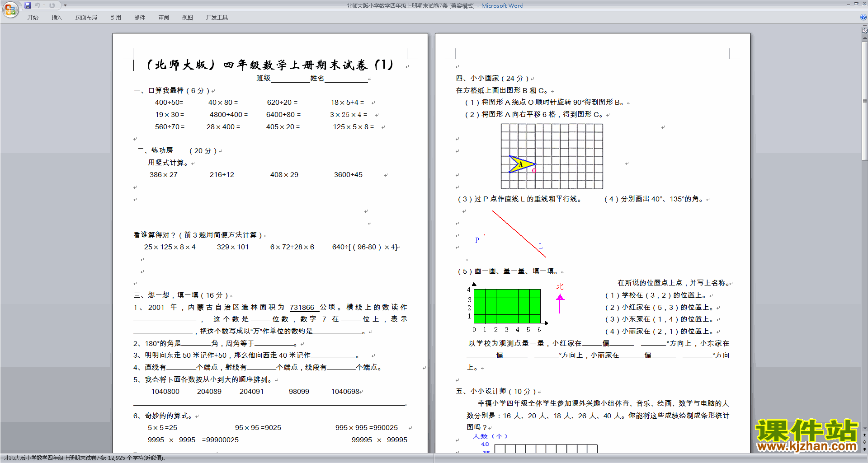868x463 pixels.
Task: Click the 班级 blank line field
Action: point(290,79)
